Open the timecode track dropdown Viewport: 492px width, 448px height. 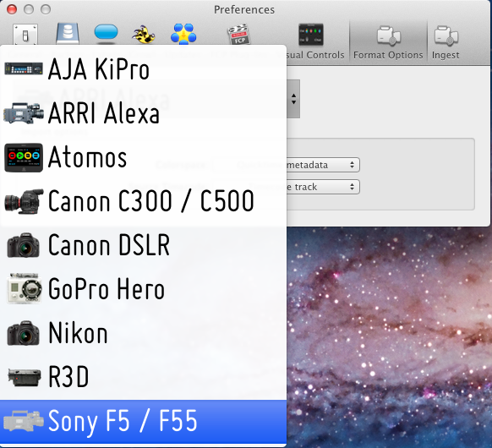323,187
